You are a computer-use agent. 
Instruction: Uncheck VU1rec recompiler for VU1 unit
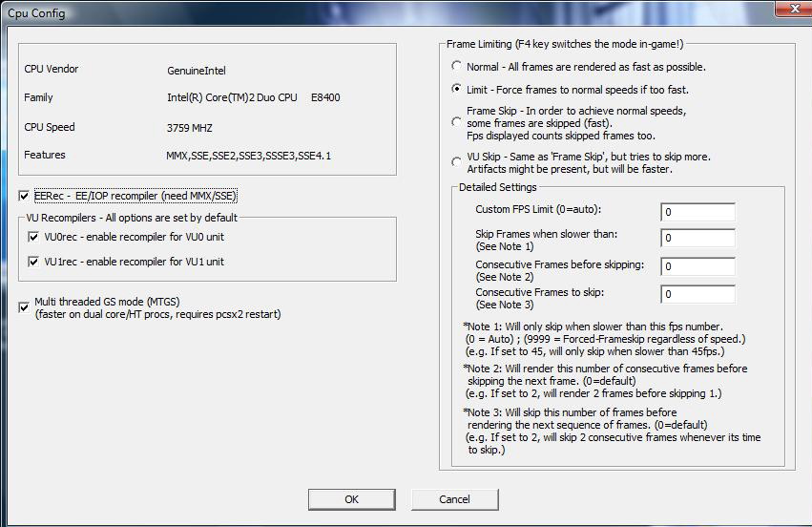pos(33,262)
